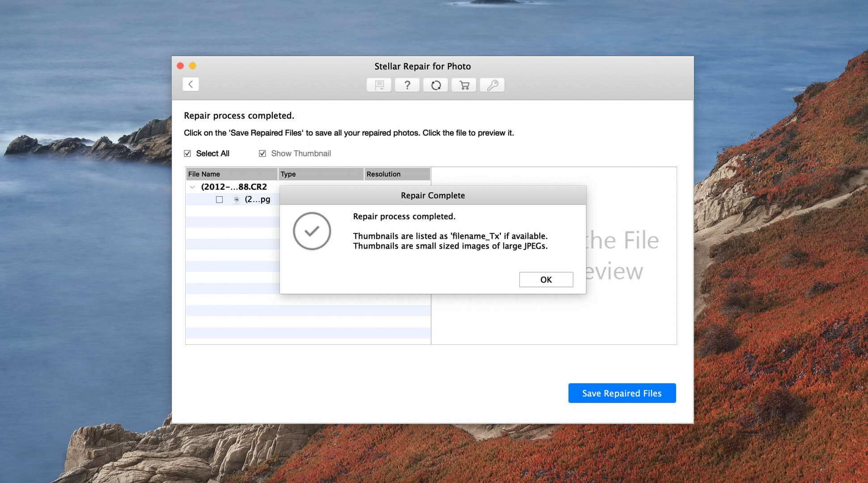The height and width of the screenshot is (483, 868).
Task: Collapse the (2012-…88.CR2 tree row
Action: (x=192, y=187)
